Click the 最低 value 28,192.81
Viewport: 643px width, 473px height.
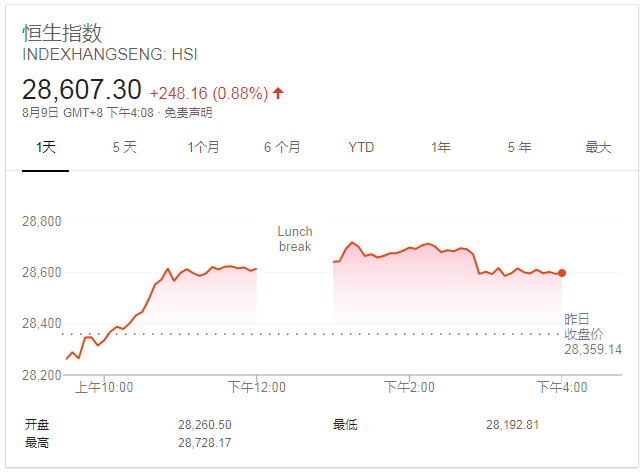(513, 425)
